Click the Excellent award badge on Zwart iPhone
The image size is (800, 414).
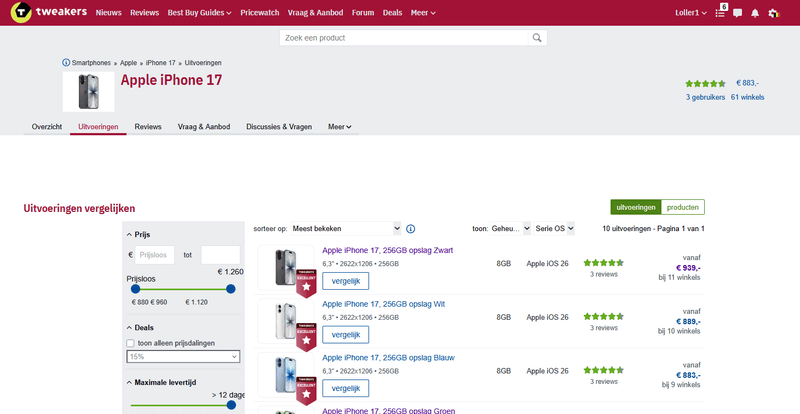[x=306, y=285]
